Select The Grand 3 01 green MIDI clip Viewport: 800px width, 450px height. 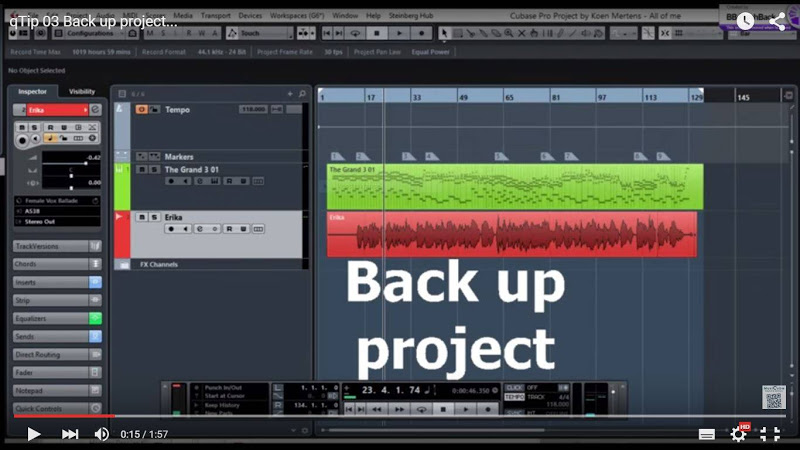coord(515,187)
